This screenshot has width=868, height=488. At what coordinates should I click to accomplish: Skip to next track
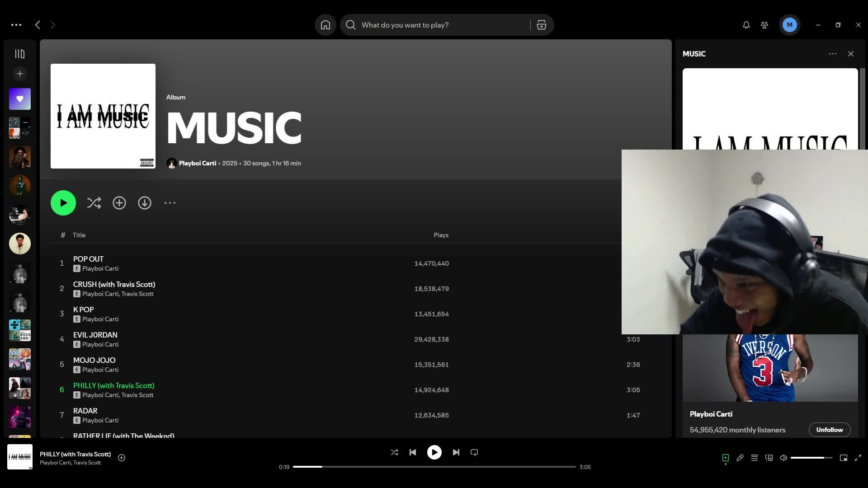point(456,452)
